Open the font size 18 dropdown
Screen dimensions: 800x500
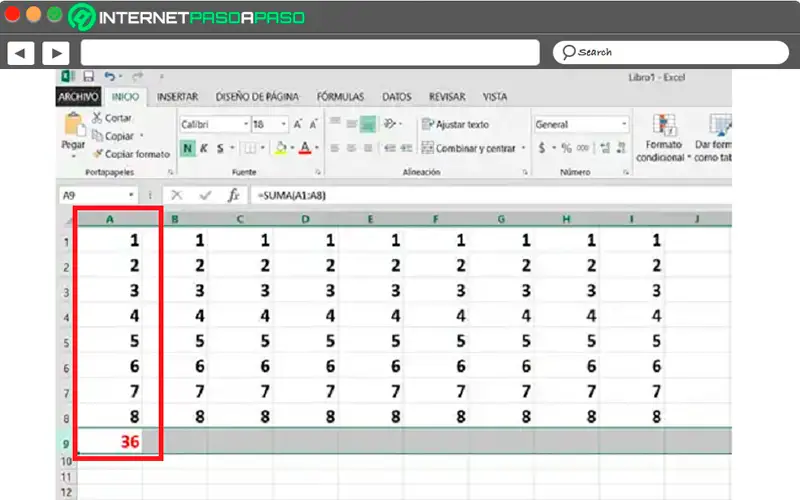(x=284, y=124)
